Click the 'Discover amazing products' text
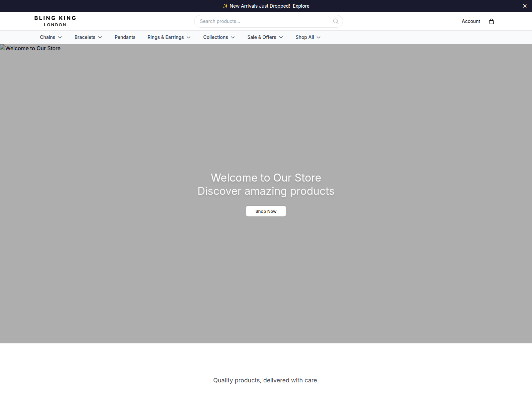This screenshot has width=532, height=399. [266, 191]
